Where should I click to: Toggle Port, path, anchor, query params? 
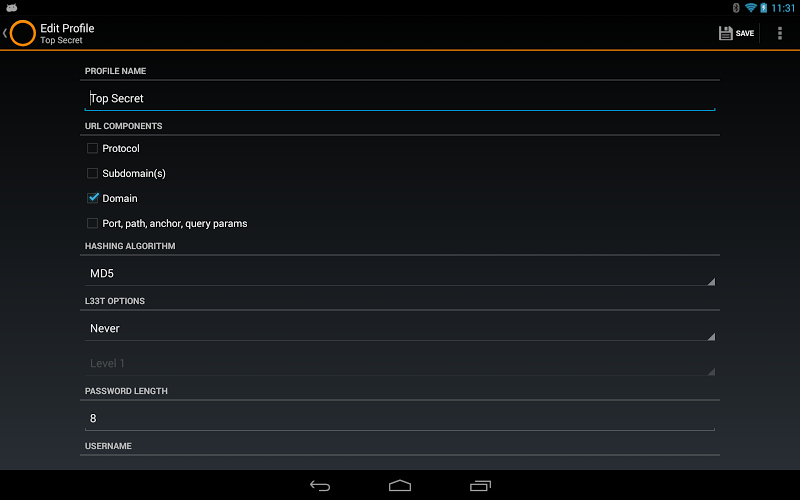tap(92, 223)
